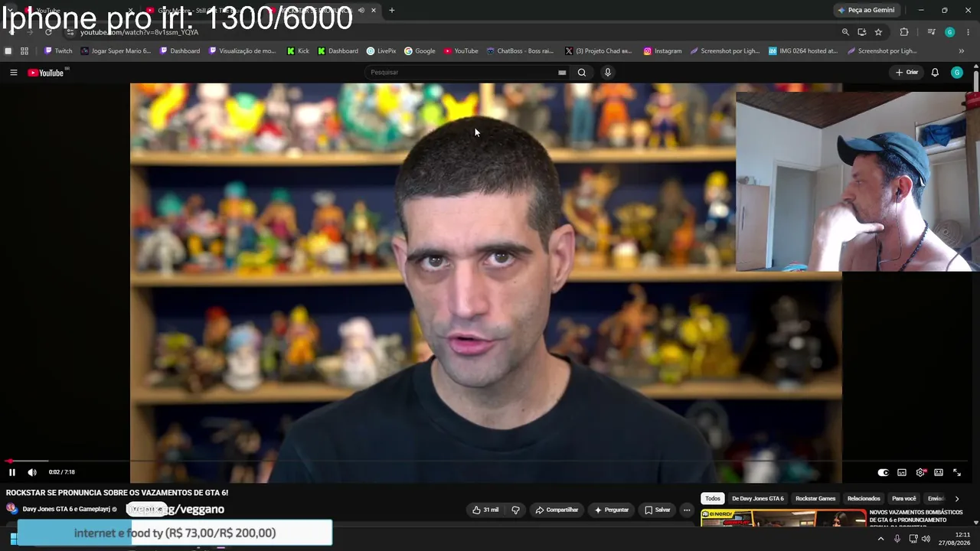Click the Perguntar button

point(611,510)
